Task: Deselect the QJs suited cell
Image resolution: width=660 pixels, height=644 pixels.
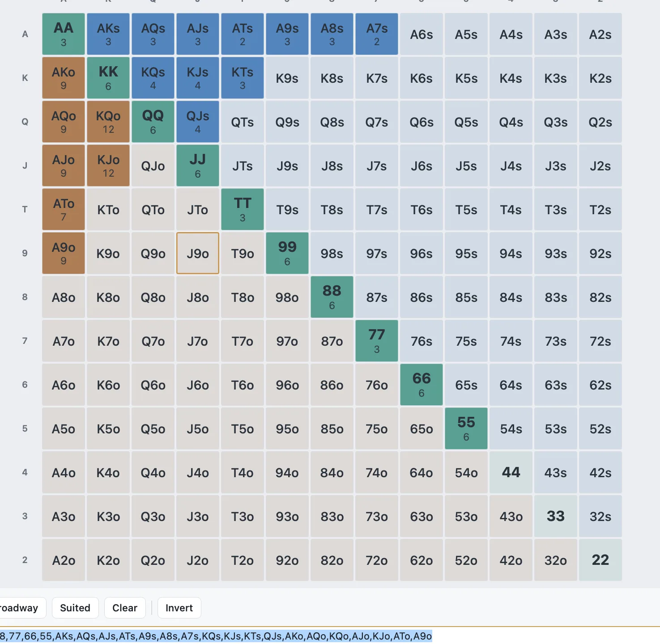Action: 198,122
